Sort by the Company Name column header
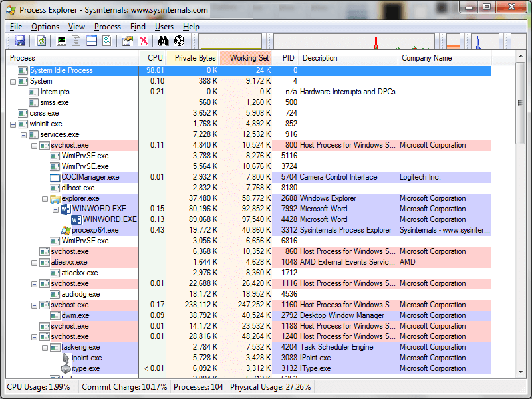 (x=445, y=58)
